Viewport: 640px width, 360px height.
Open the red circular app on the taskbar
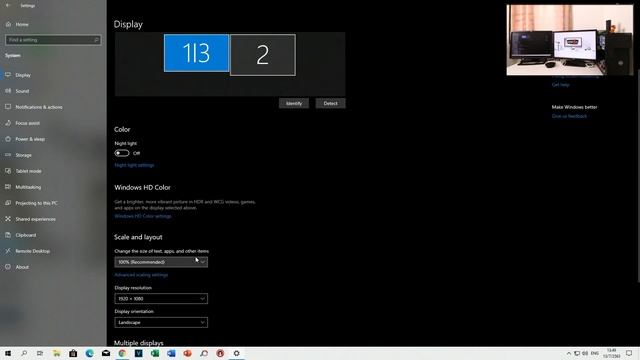[x=220, y=353]
